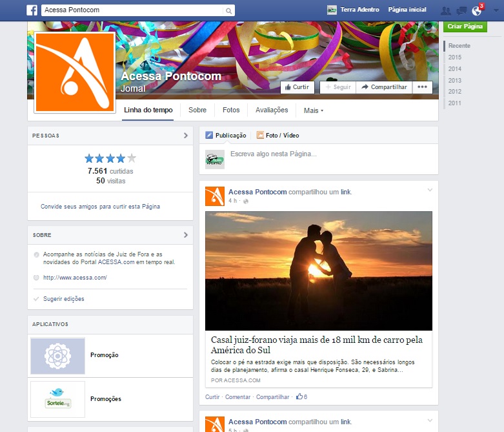
Task: Expand the Mais dropdown tab
Action: [314, 110]
